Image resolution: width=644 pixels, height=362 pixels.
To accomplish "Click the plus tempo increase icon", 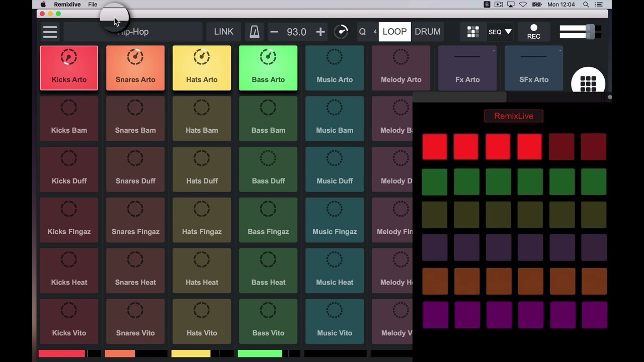I will point(320,32).
